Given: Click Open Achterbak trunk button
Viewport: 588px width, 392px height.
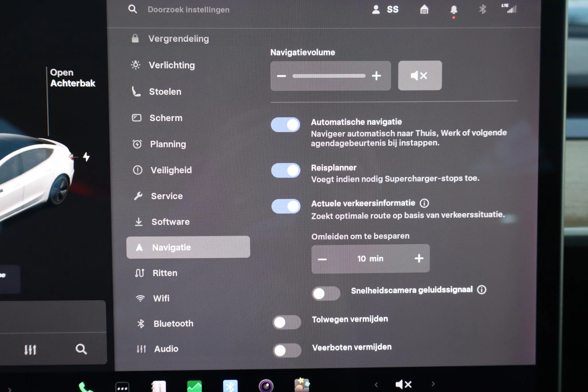Looking at the screenshot, I should coord(73,78).
